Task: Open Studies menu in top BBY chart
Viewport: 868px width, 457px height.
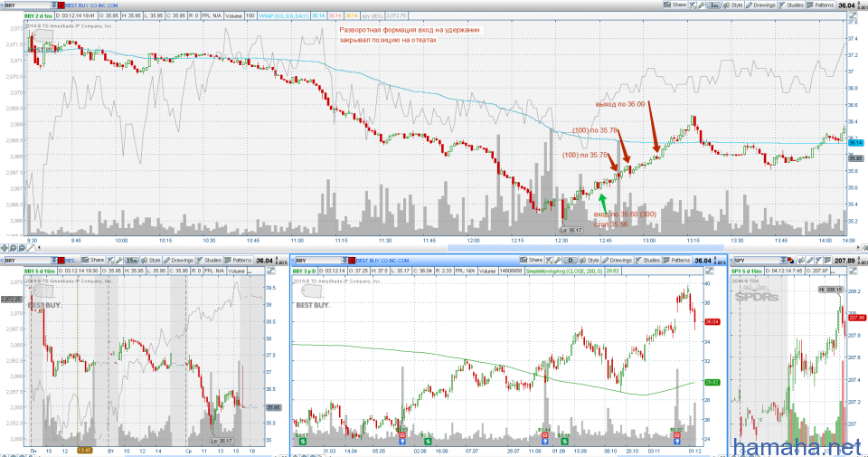Action: click(790, 5)
